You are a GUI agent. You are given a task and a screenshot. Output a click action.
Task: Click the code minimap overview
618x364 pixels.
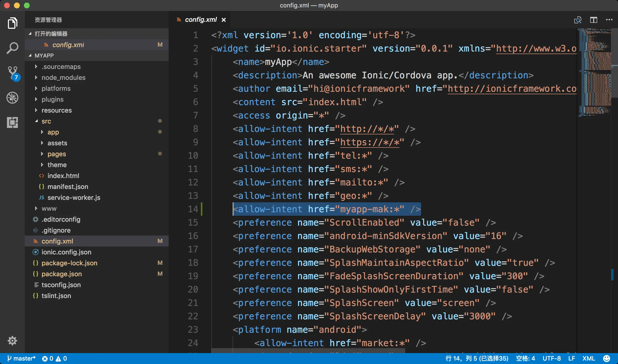594,72
